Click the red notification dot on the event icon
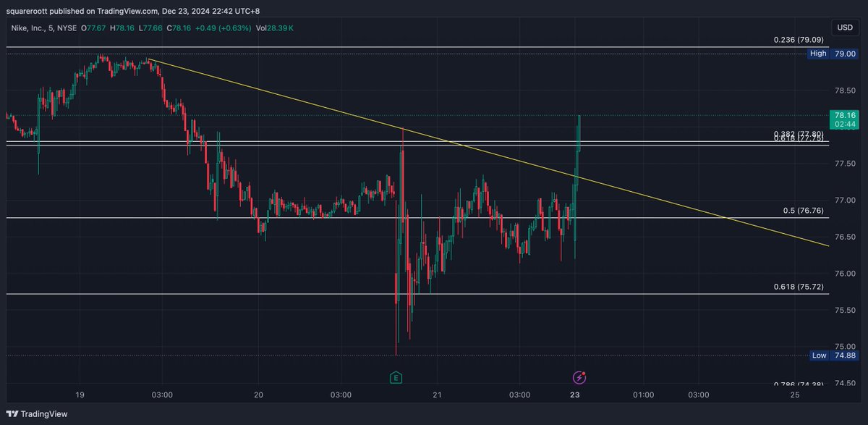The width and height of the screenshot is (868, 425). (x=583, y=374)
